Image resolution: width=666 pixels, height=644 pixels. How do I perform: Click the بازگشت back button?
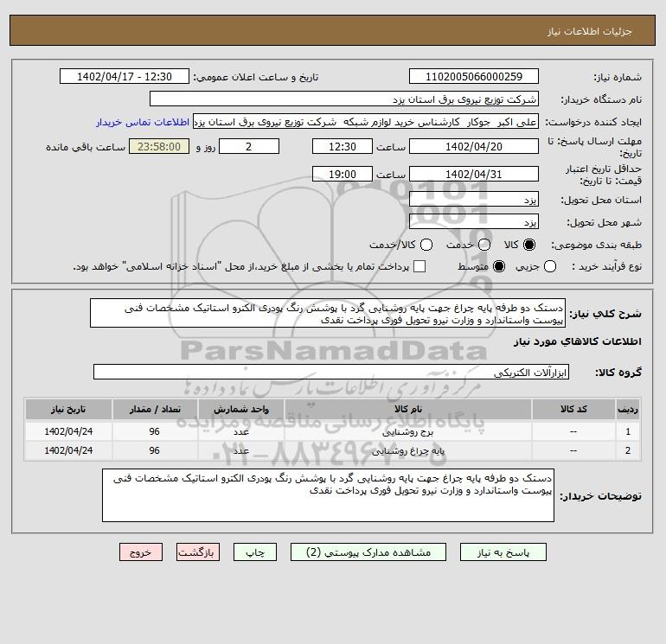point(198,552)
